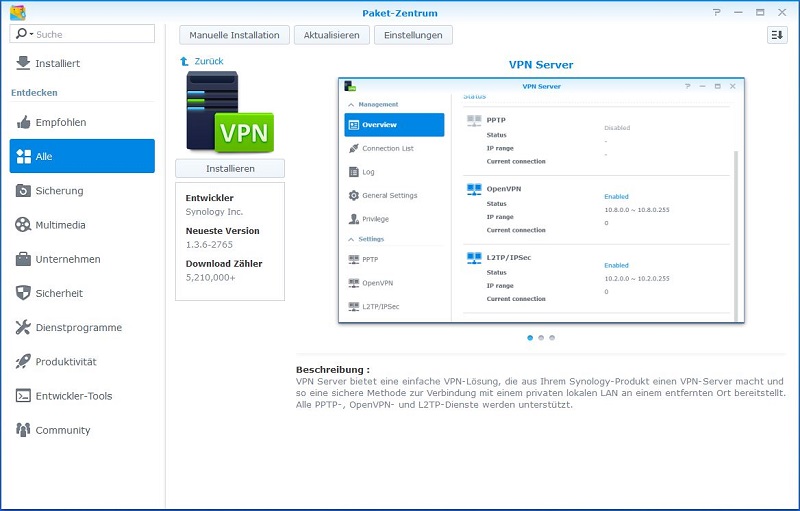The image size is (800, 511).
Task: Click the Sicherung backup icon
Action: click(23, 191)
